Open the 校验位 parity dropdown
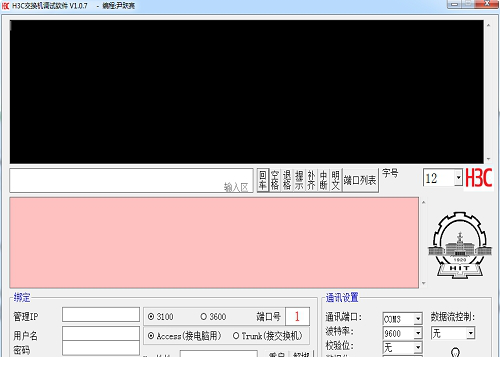The image size is (500, 371). [x=418, y=348]
